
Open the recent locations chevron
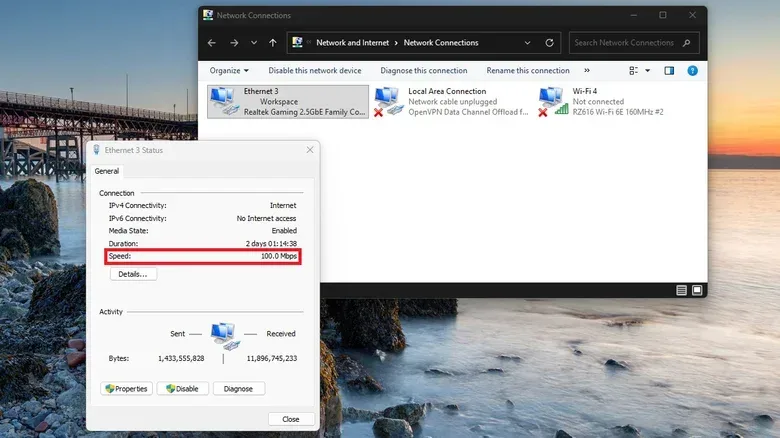coord(254,43)
